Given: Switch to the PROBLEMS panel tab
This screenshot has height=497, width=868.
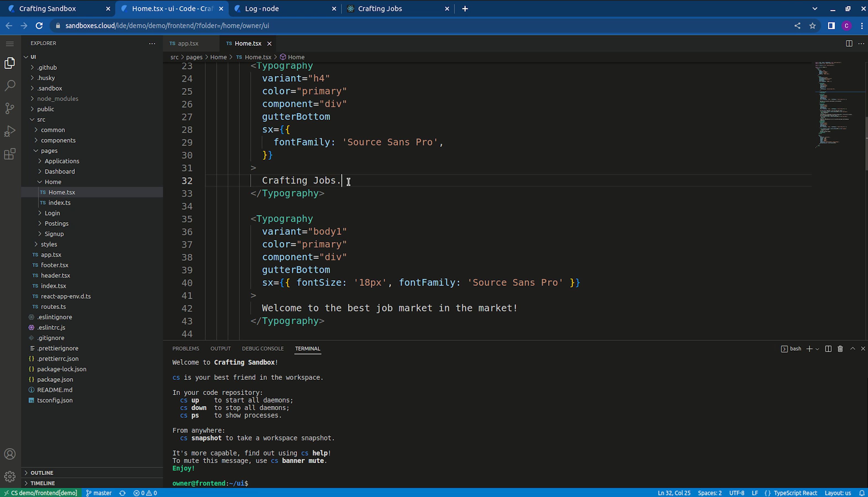Looking at the screenshot, I should [185, 348].
